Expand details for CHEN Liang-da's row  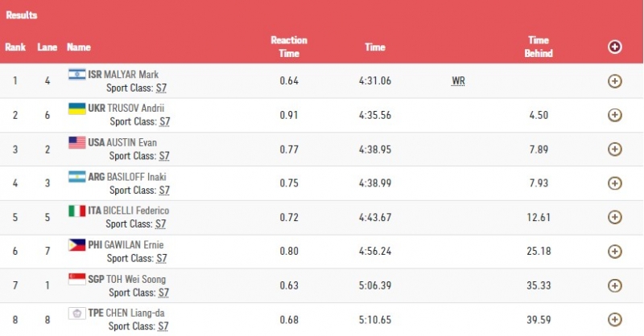coord(614,319)
